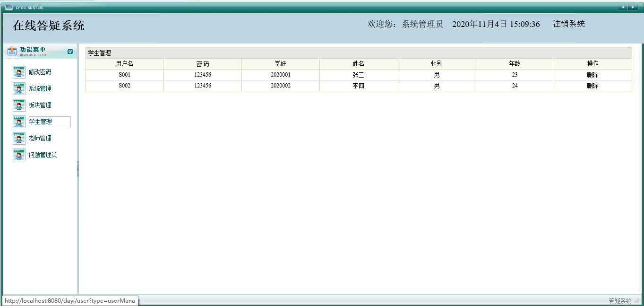
Task: Click the 欢迎您：系统管理员 greeting
Action: coord(405,24)
